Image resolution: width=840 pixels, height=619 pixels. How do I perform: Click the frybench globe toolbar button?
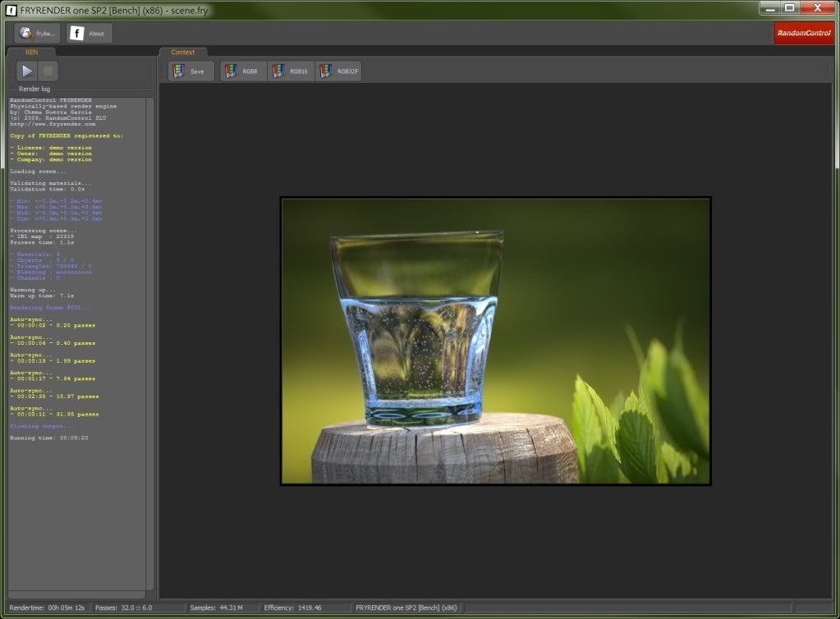[x=37, y=34]
